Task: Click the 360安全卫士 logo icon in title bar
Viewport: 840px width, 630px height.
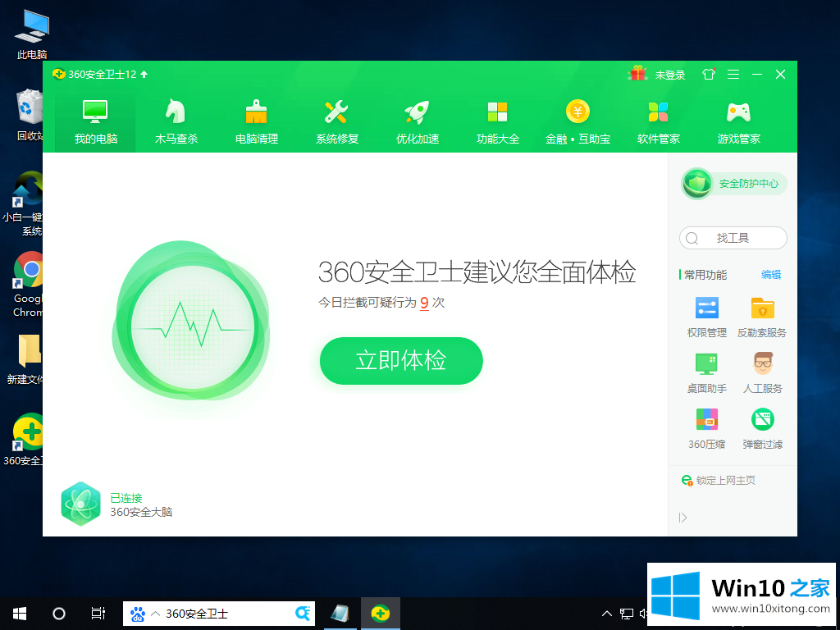Action: tap(58, 74)
